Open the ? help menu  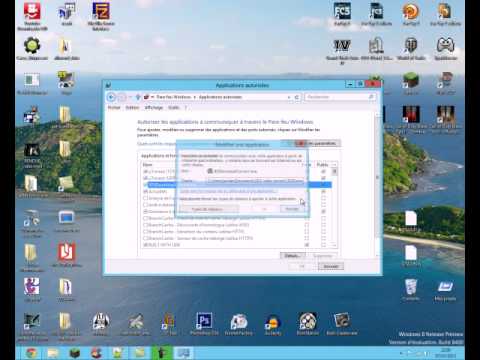186,108
